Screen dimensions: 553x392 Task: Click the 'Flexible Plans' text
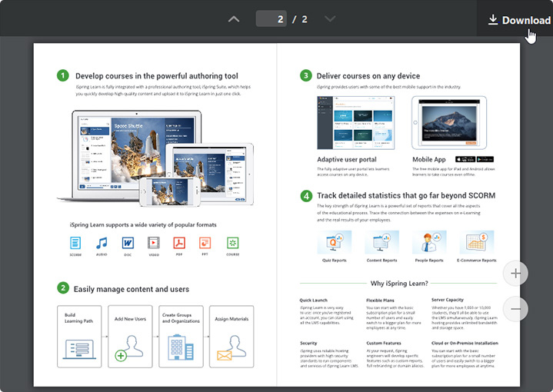point(380,301)
